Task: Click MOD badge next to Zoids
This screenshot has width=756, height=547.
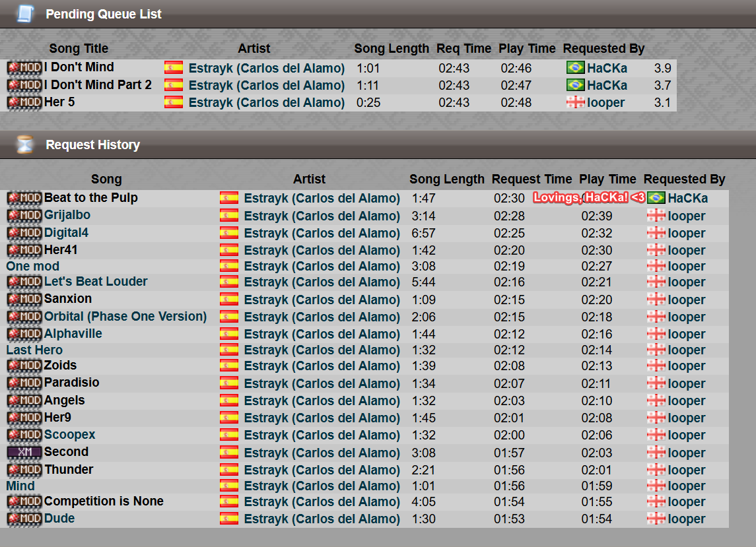Action: pyautogui.click(x=24, y=366)
